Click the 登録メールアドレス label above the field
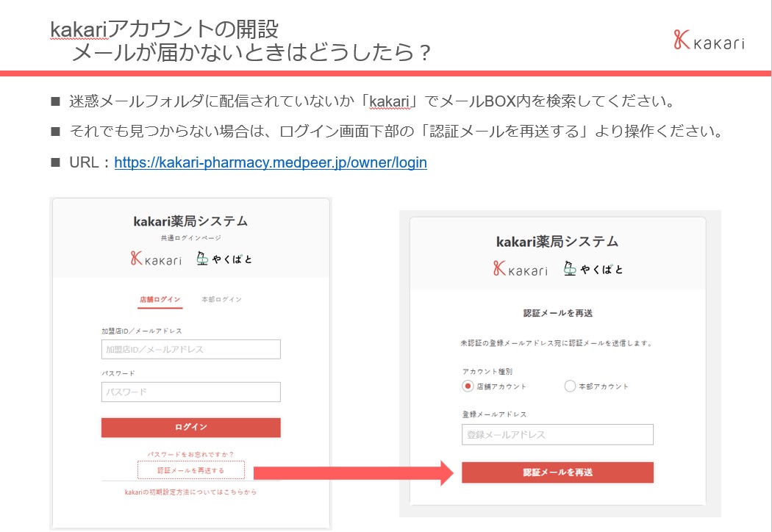Screen dimensions: 772x532 [494, 414]
